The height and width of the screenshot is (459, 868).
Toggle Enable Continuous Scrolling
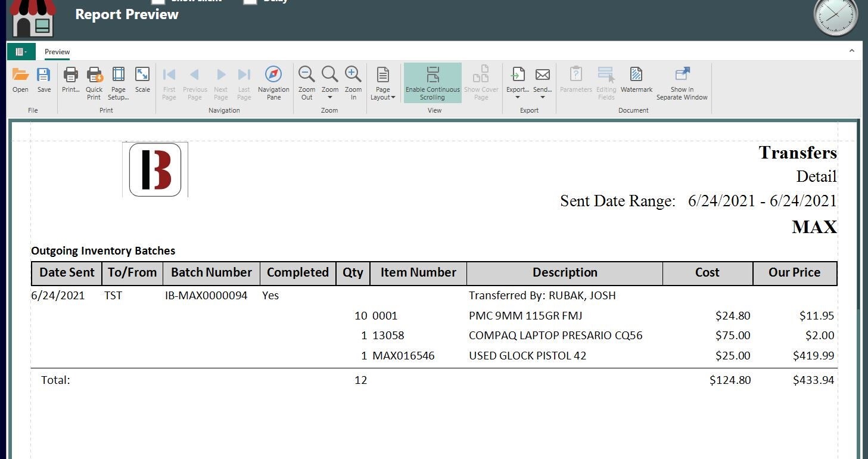[433, 83]
